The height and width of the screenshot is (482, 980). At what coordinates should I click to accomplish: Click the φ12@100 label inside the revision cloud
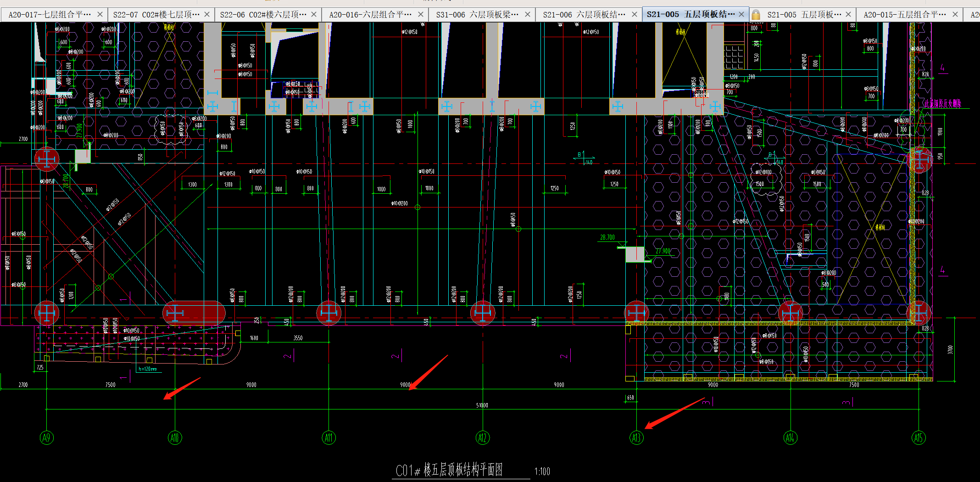[x=764, y=172]
